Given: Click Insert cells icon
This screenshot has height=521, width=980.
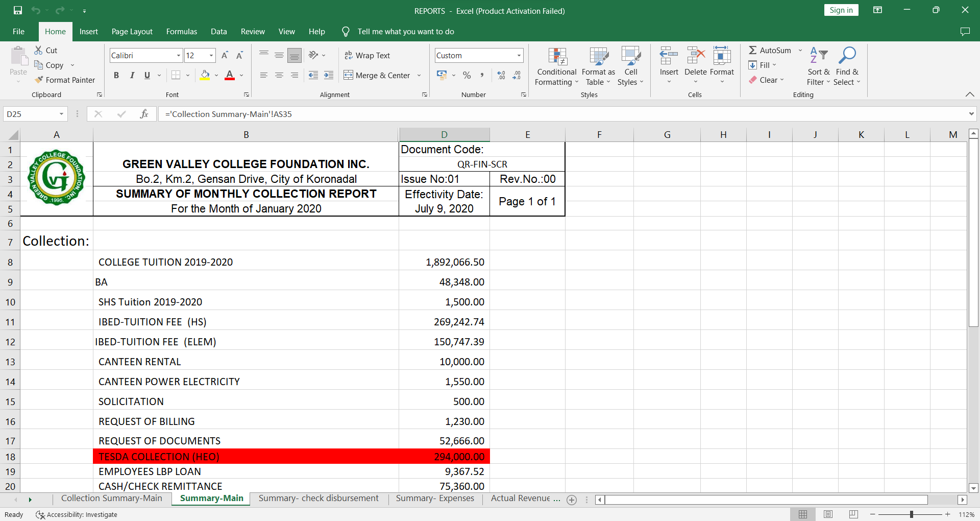Looking at the screenshot, I should [x=669, y=56].
